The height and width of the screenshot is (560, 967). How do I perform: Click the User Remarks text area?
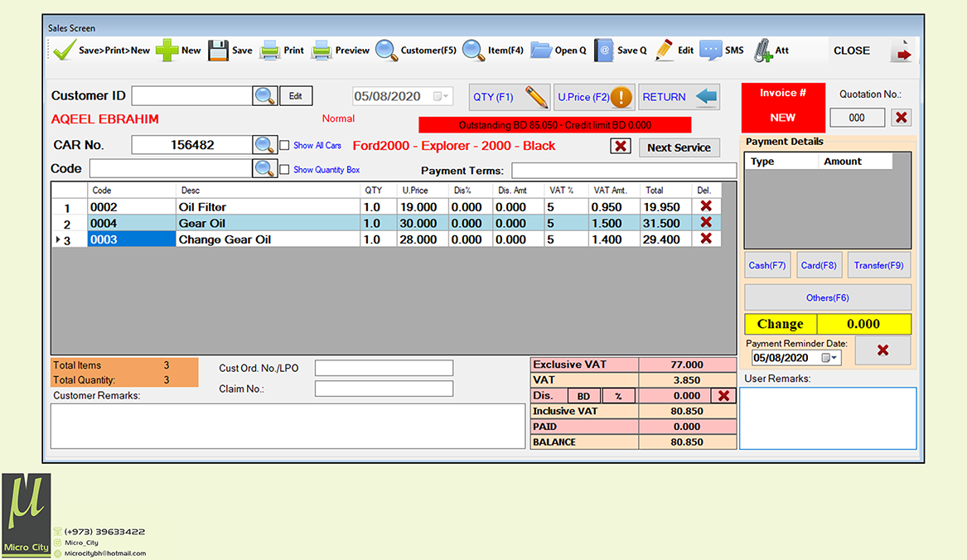pyautogui.click(x=828, y=418)
